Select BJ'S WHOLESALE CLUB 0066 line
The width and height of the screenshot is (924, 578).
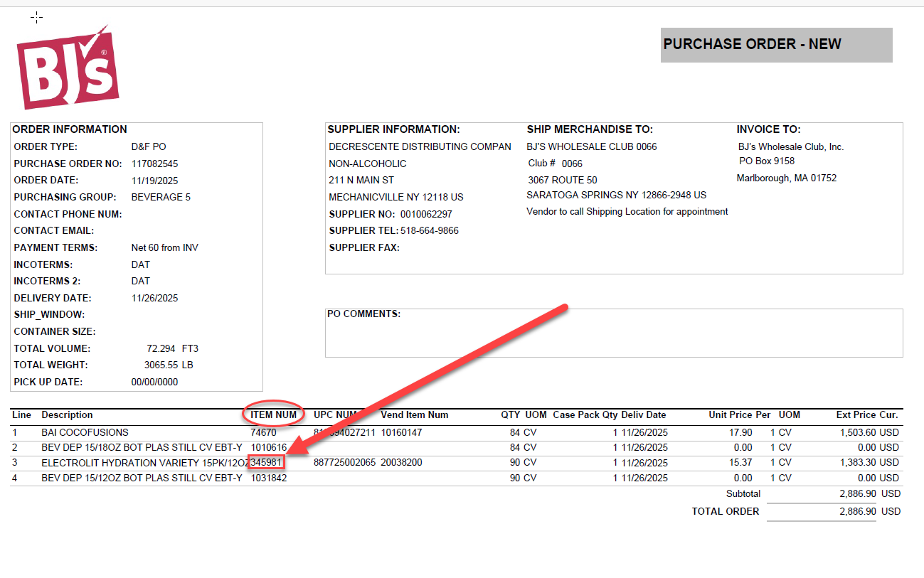point(592,146)
